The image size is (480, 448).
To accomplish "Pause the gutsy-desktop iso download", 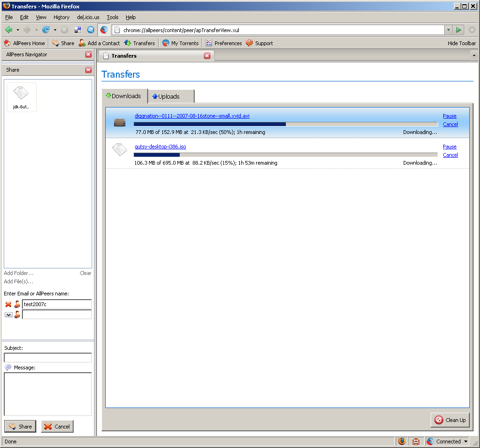I will (449, 147).
